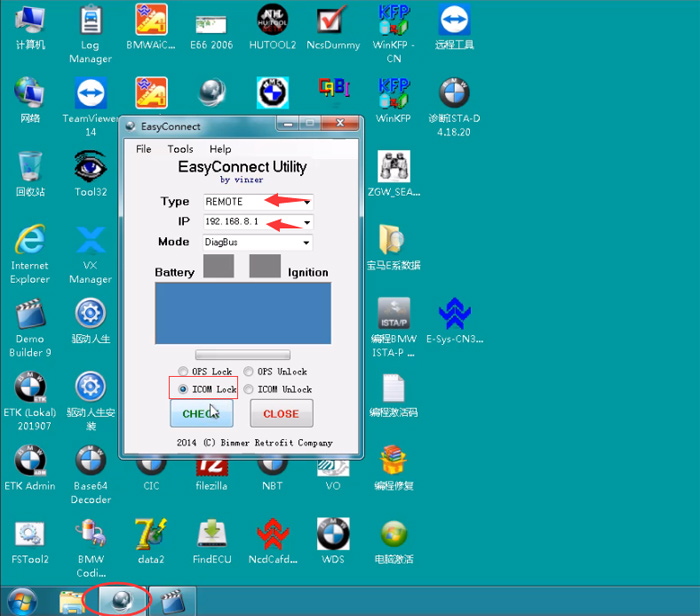The width and height of the screenshot is (700, 616).
Task: Launch WinKFP - CN shortcut
Action: tap(393, 34)
